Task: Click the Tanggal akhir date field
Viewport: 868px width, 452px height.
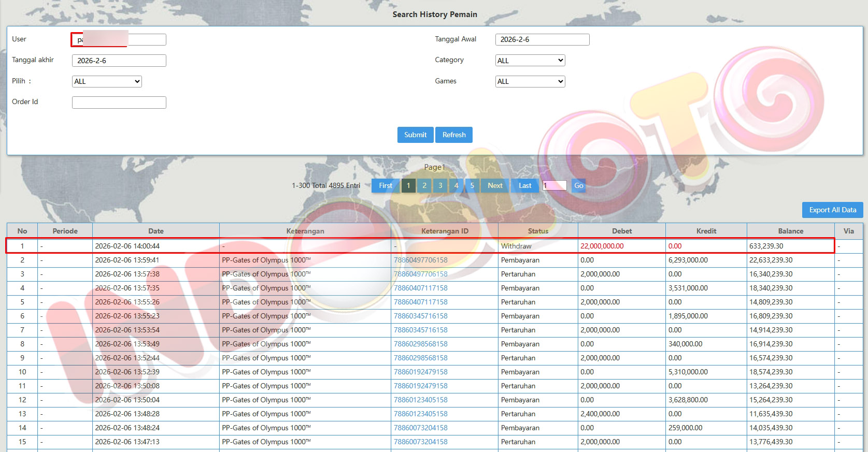Action: click(119, 61)
